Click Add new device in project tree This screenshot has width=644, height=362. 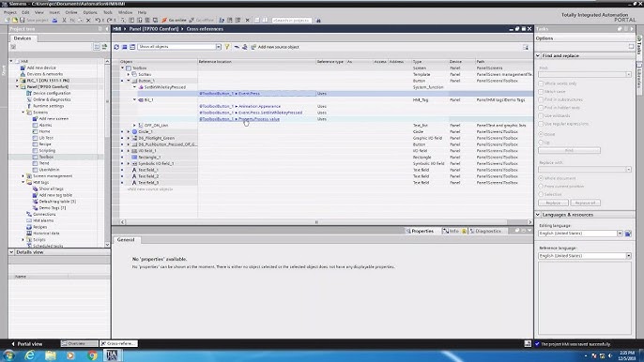[x=41, y=68]
